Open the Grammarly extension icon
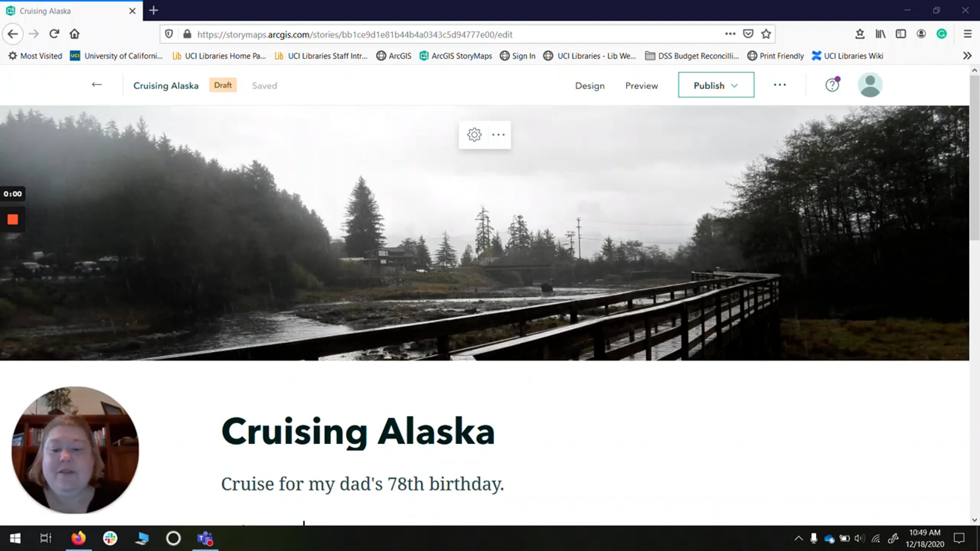 click(x=942, y=34)
